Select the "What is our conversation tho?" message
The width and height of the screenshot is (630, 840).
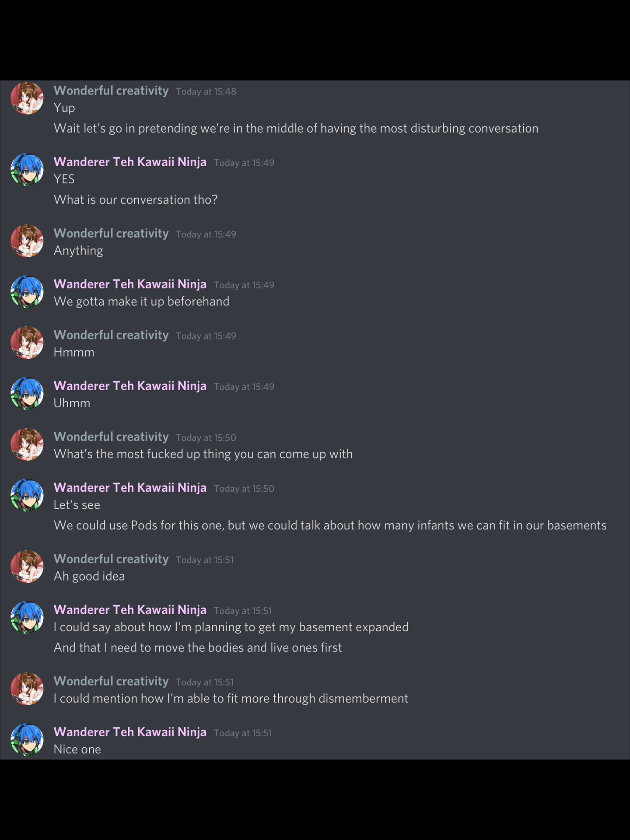[x=136, y=199]
